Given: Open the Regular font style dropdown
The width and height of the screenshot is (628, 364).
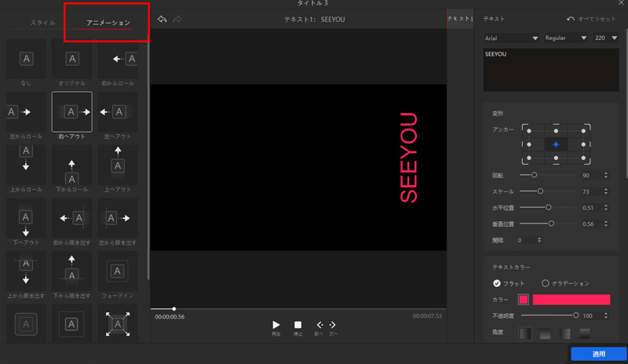Looking at the screenshot, I should coord(566,38).
